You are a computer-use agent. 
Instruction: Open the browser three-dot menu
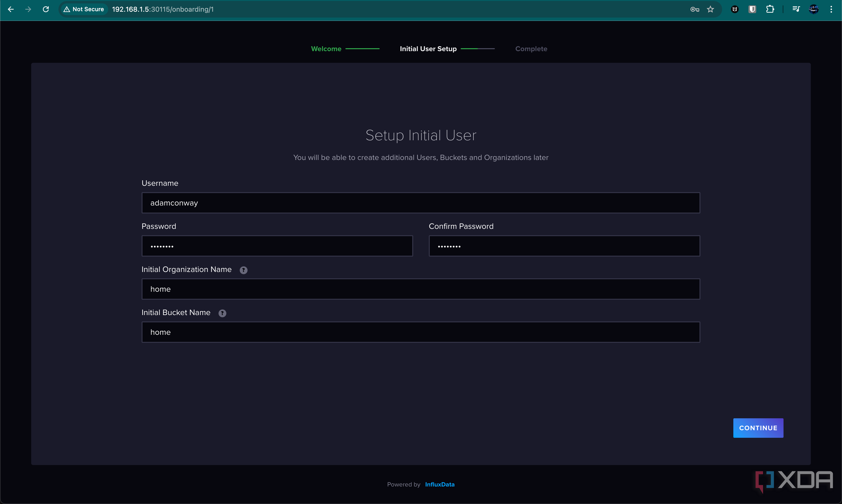[x=831, y=9]
